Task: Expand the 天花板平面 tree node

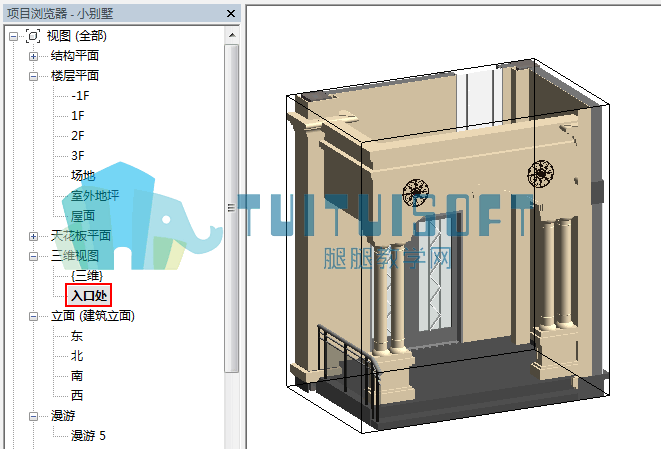Action: [x=33, y=236]
